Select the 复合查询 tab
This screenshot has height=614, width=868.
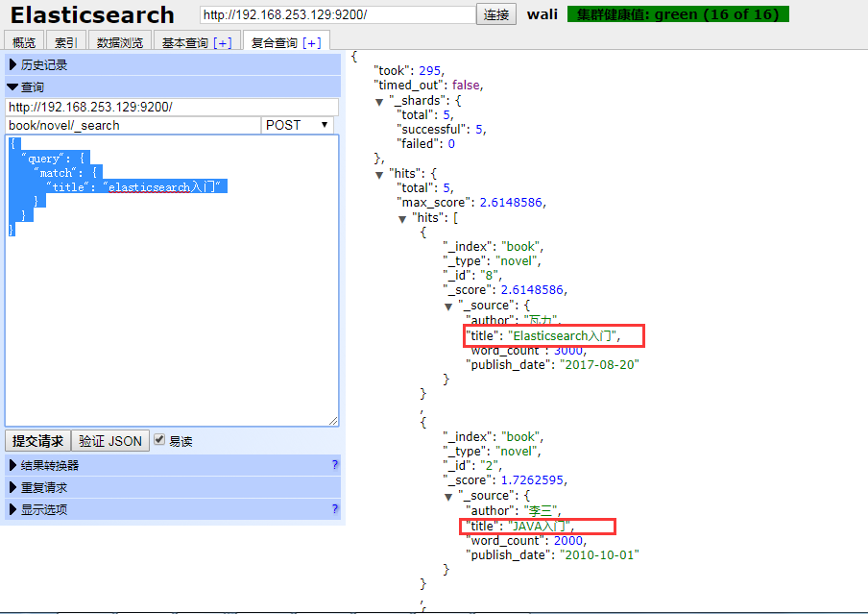(274, 42)
